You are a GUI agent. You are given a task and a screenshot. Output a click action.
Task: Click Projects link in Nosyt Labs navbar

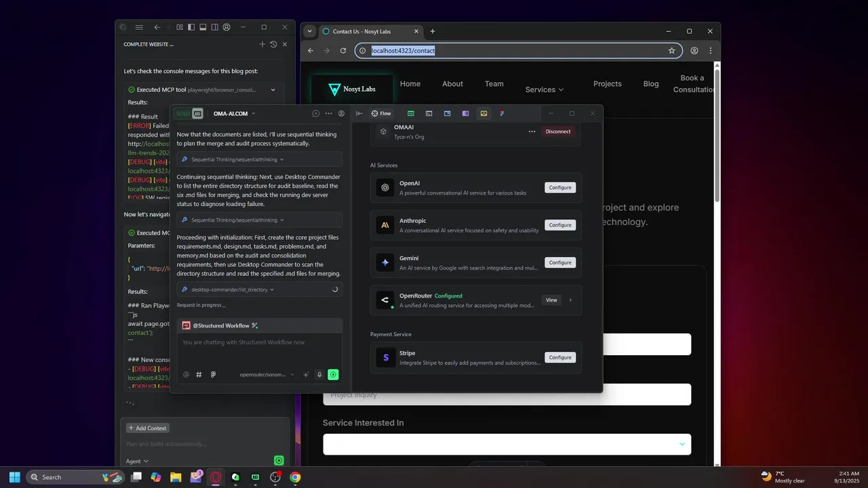(x=608, y=84)
